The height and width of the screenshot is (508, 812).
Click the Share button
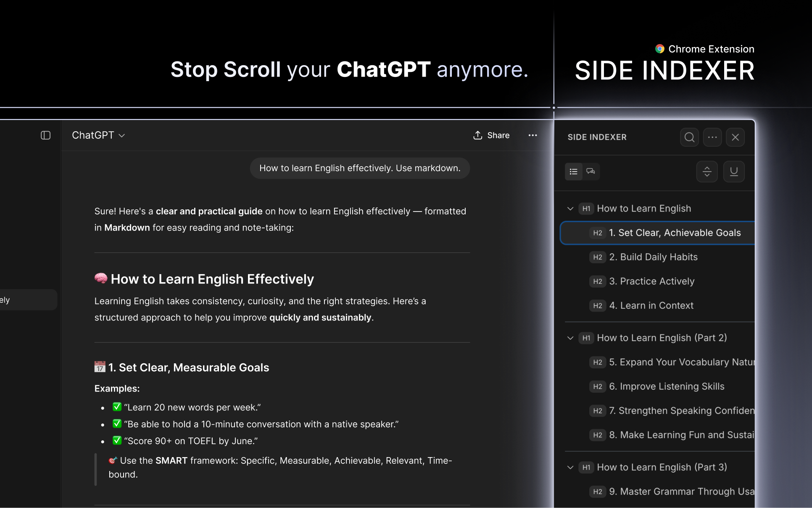(491, 135)
